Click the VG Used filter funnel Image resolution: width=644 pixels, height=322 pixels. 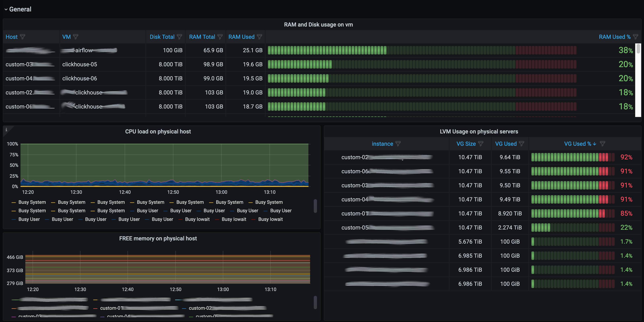521,144
